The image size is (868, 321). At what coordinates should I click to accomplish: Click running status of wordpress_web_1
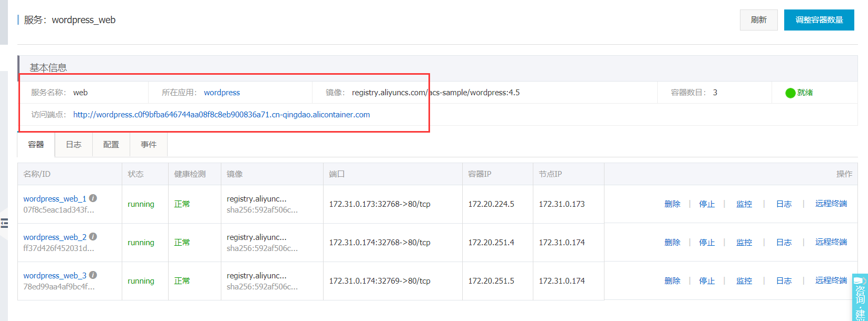(x=141, y=204)
